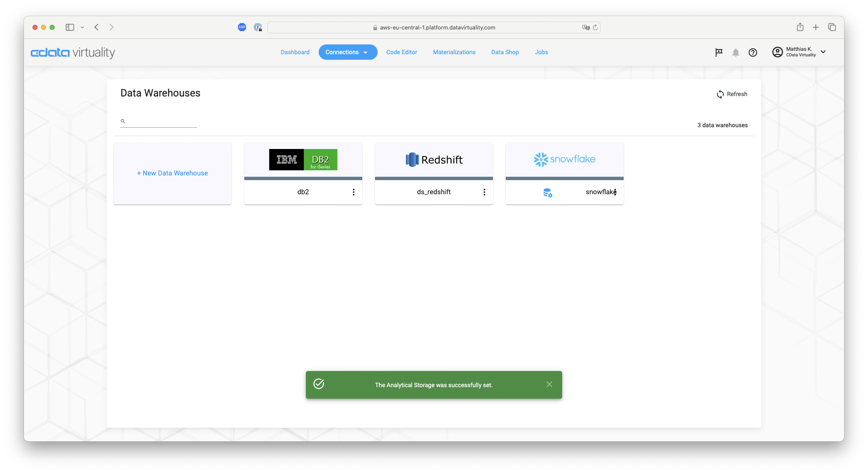The height and width of the screenshot is (473, 868).
Task: Dismiss the success notification
Action: point(549,385)
